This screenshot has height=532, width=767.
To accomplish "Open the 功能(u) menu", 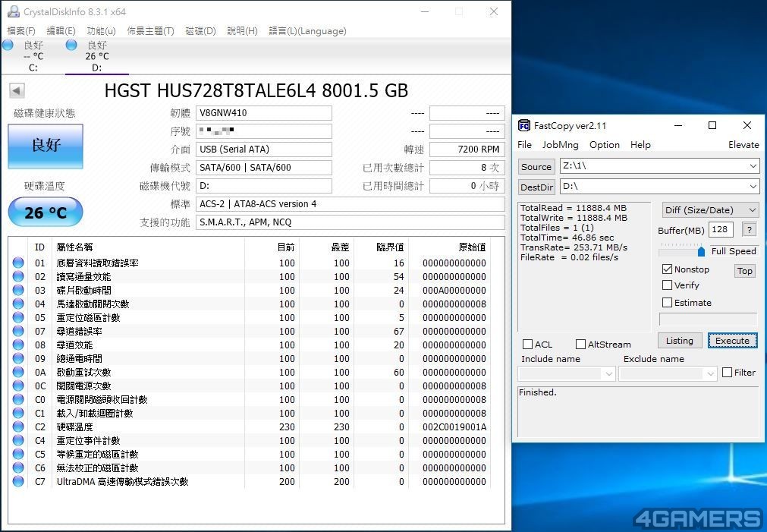I will pyautogui.click(x=101, y=31).
